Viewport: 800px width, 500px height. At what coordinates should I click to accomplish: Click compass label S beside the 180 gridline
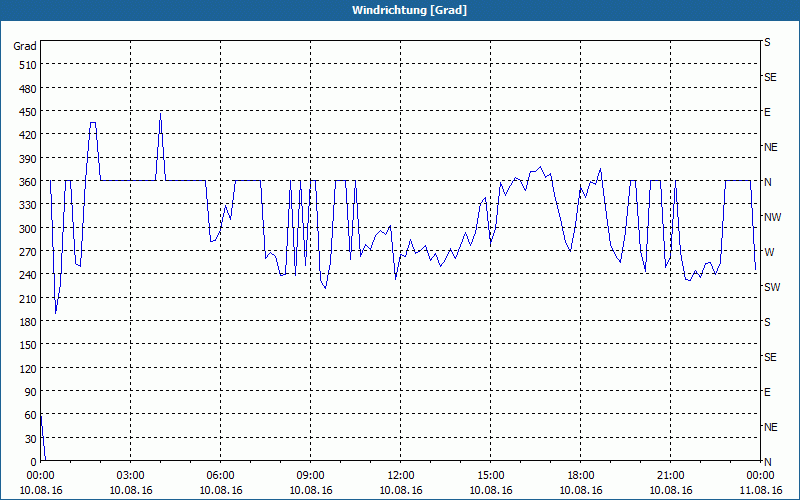pyautogui.click(x=767, y=322)
